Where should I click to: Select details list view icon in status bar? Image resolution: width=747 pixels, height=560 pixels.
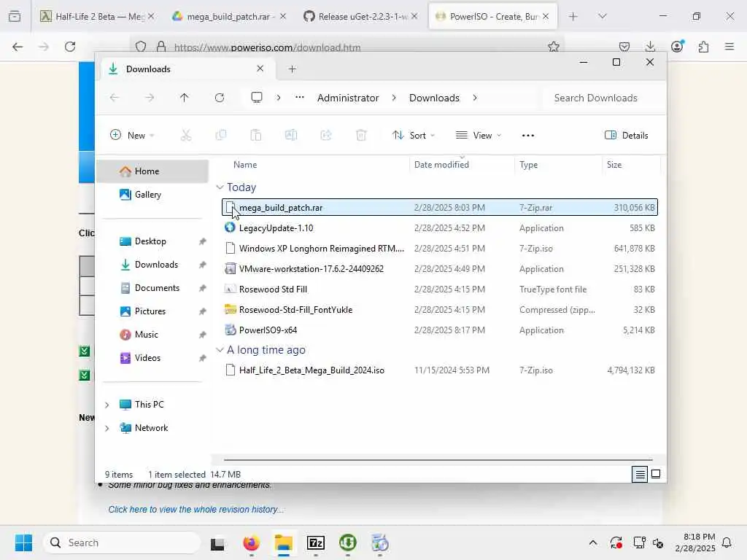pyautogui.click(x=640, y=474)
